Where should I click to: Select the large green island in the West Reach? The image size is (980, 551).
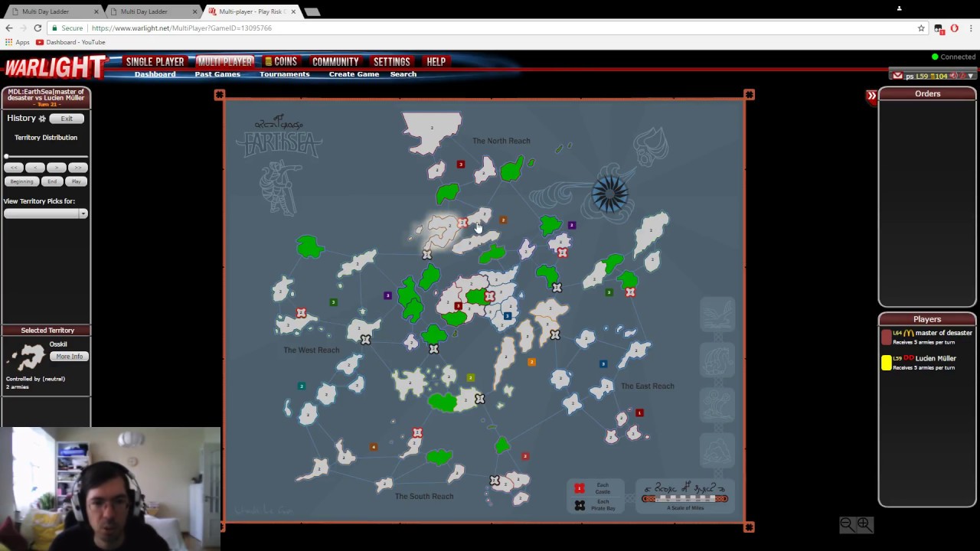(310, 246)
